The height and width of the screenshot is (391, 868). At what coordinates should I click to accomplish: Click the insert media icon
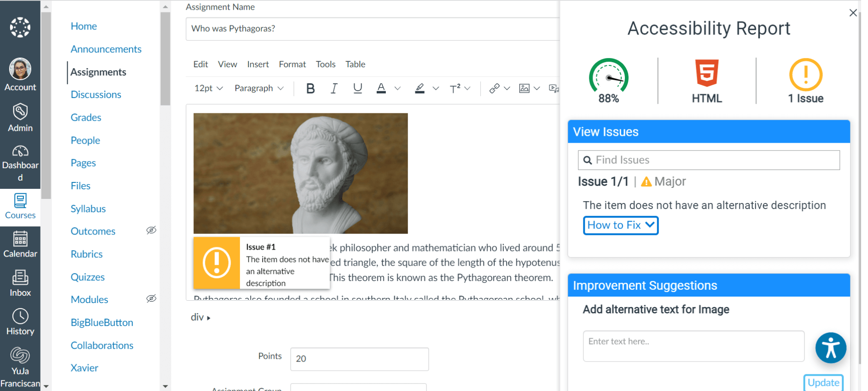(x=554, y=88)
